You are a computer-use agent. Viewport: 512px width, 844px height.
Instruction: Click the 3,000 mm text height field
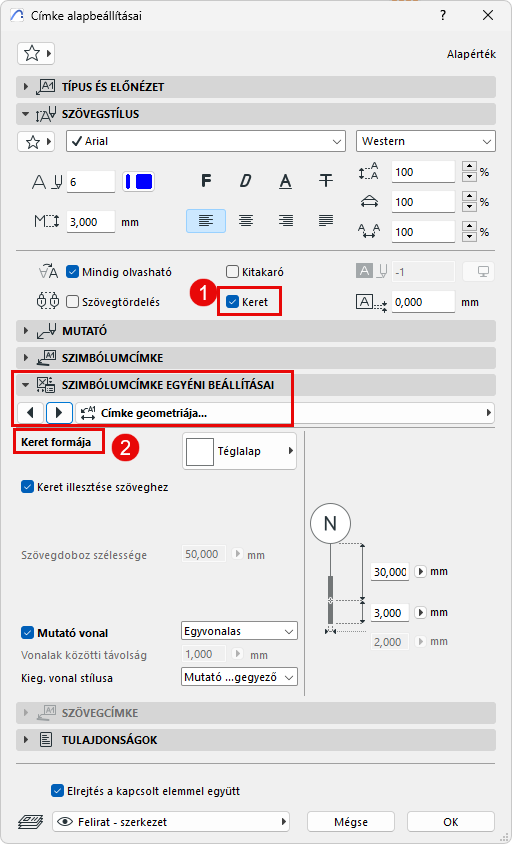pyautogui.click(x=90, y=222)
